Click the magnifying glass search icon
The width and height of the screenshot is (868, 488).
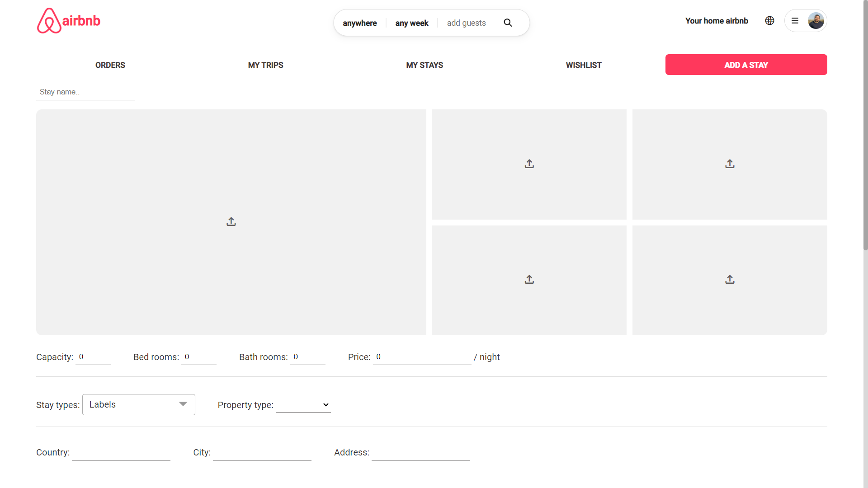click(508, 23)
